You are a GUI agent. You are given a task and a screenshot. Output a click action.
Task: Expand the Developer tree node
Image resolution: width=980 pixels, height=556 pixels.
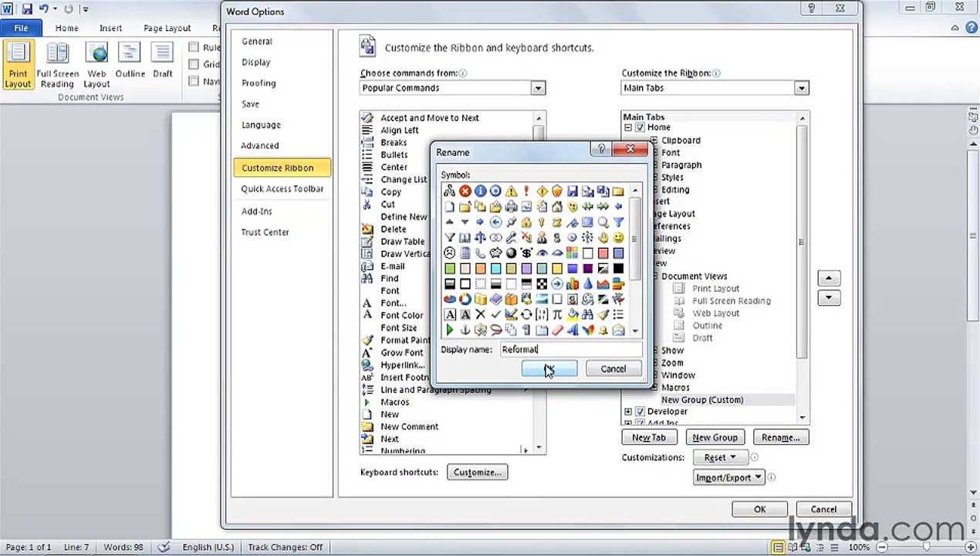(x=628, y=412)
